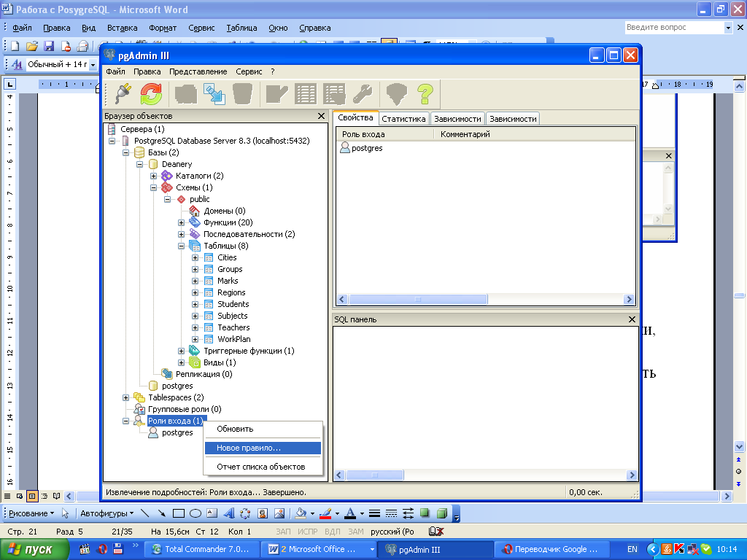Click the font color A icon

(350, 513)
